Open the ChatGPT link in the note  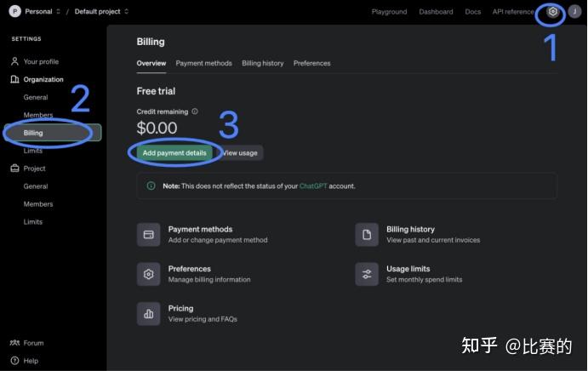313,185
